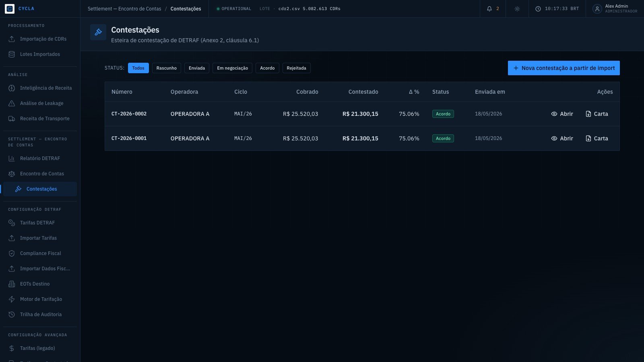
Task: Click Settlement — Encontro de Contas breadcrumb
Action: pos(124,8)
